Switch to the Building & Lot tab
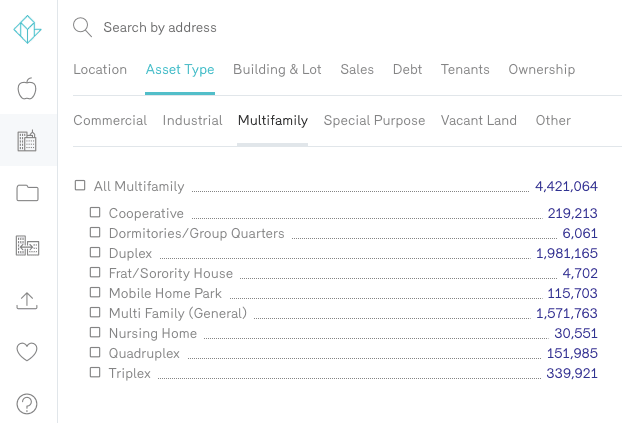 277,70
